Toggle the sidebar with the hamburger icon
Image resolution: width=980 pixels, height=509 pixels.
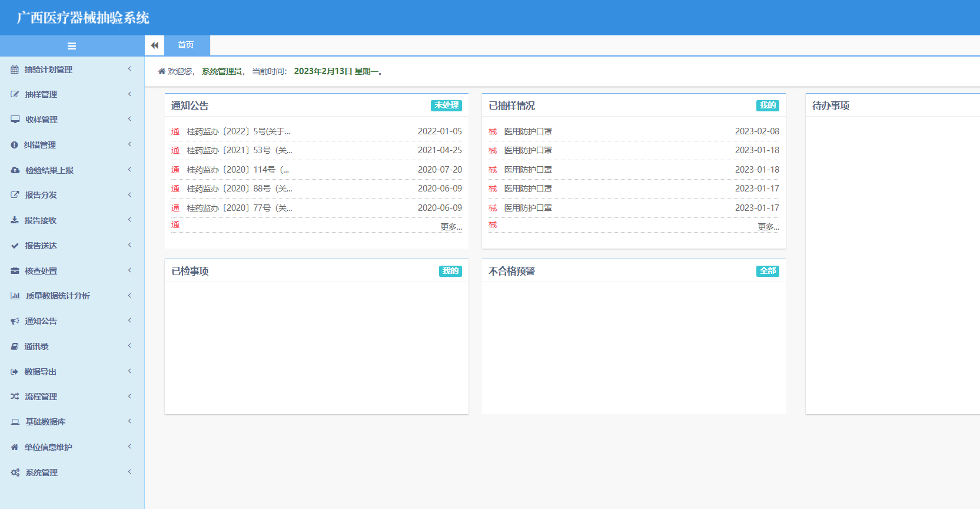click(72, 46)
